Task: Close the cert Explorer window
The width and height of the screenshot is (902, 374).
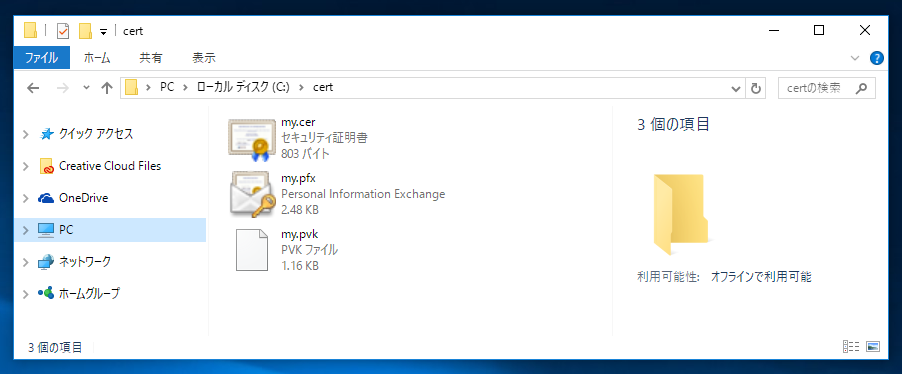Action: click(865, 30)
